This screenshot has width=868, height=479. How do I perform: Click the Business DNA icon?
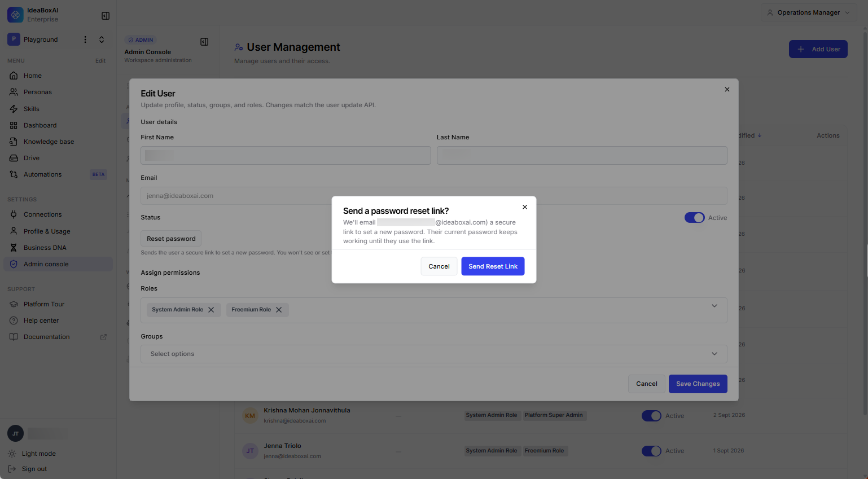[14, 248]
